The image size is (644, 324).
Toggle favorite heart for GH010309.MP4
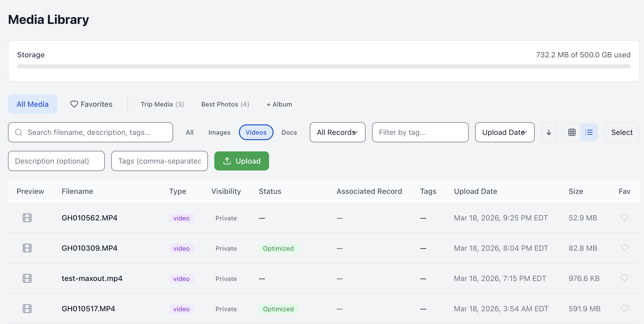click(624, 248)
